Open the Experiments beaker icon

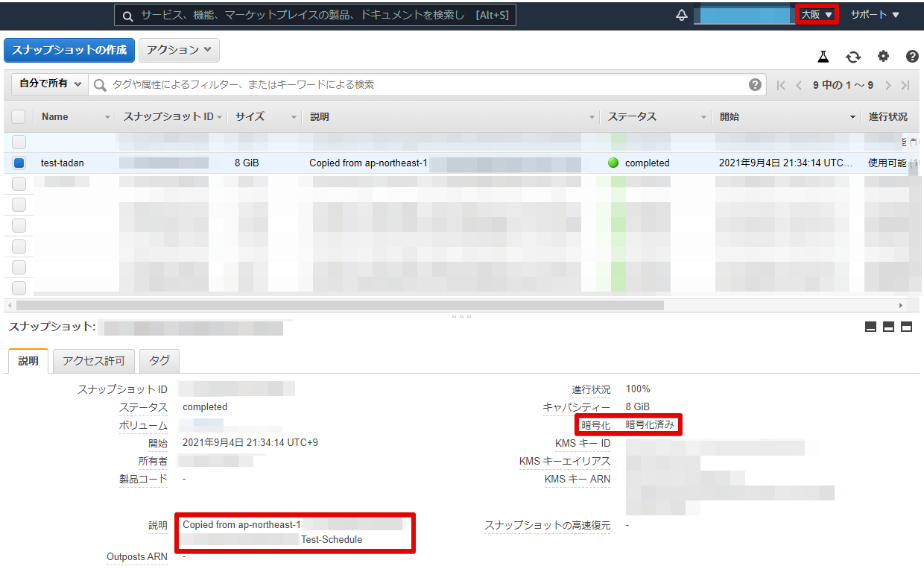click(x=823, y=56)
